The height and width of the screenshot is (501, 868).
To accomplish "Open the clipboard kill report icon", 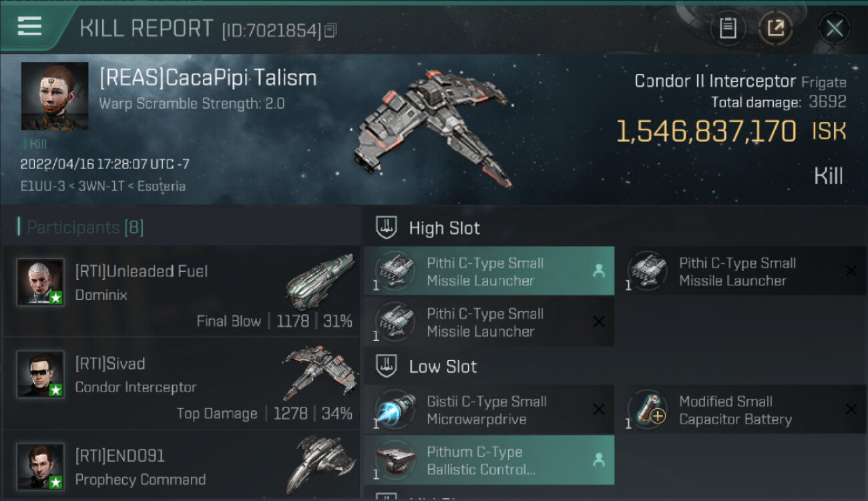I will coord(728,28).
